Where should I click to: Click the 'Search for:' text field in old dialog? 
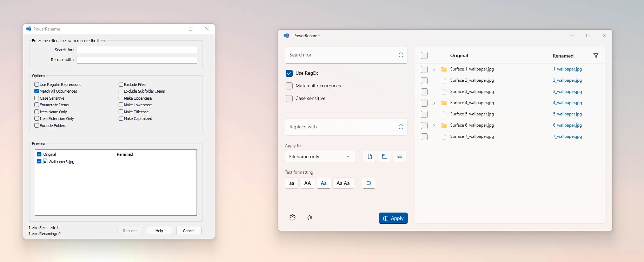pos(137,50)
